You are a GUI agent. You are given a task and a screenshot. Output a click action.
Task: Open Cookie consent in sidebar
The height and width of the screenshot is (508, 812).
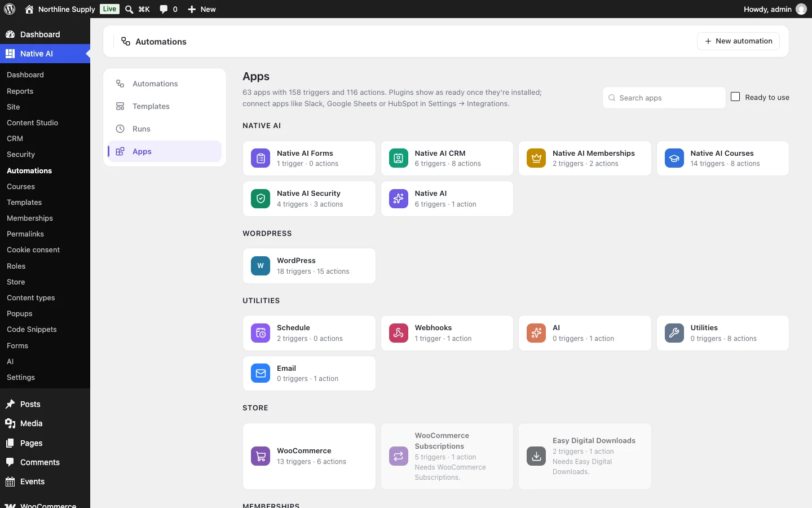[33, 249]
